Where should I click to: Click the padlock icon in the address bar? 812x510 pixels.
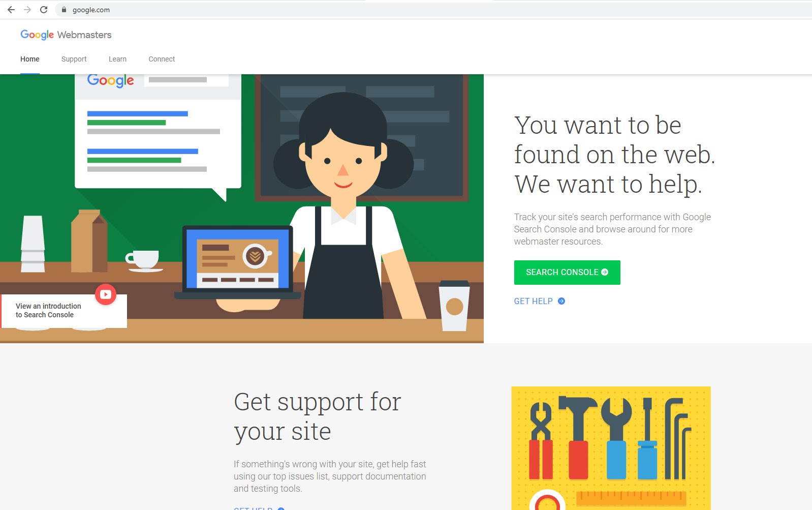64,10
